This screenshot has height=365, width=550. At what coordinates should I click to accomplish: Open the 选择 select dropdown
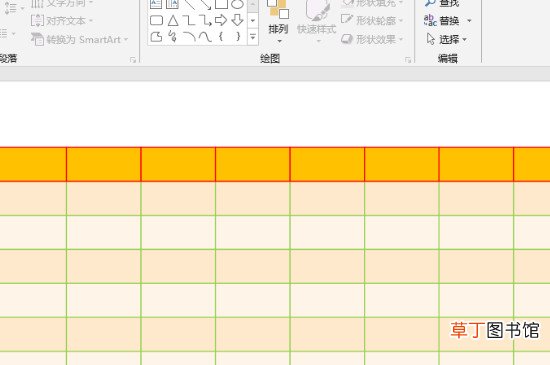point(447,39)
